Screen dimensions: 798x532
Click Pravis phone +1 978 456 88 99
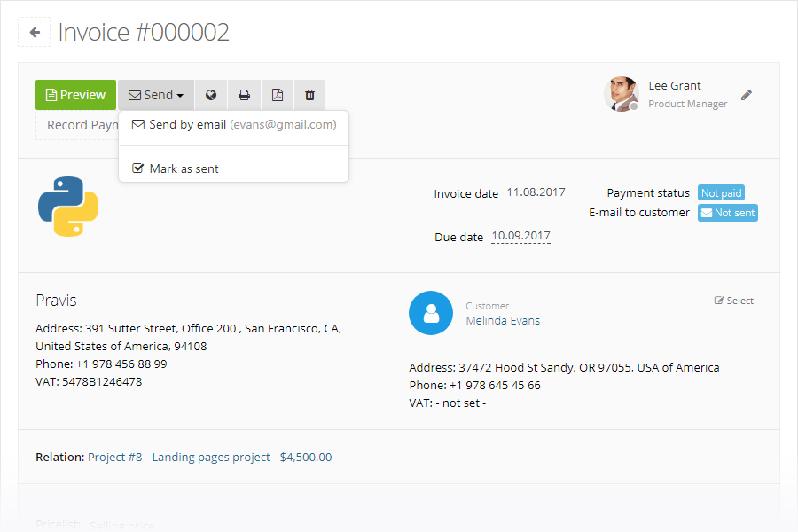tap(121, 364)
